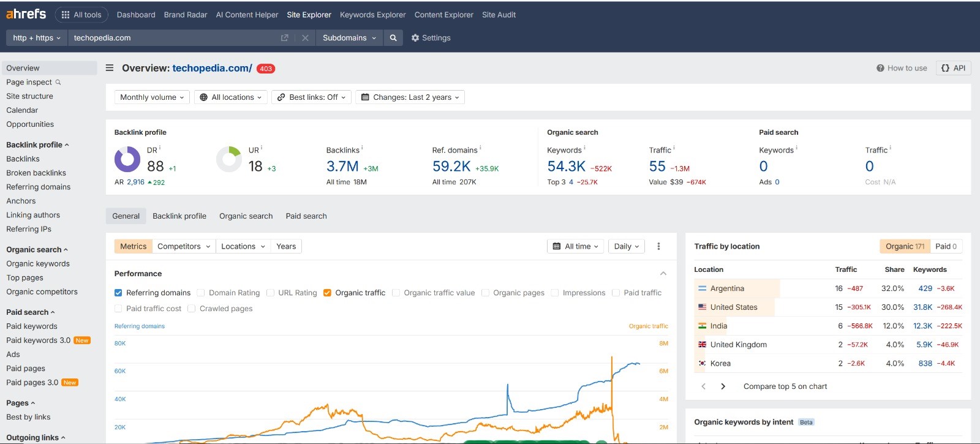Click the search magnifier button

393,38
